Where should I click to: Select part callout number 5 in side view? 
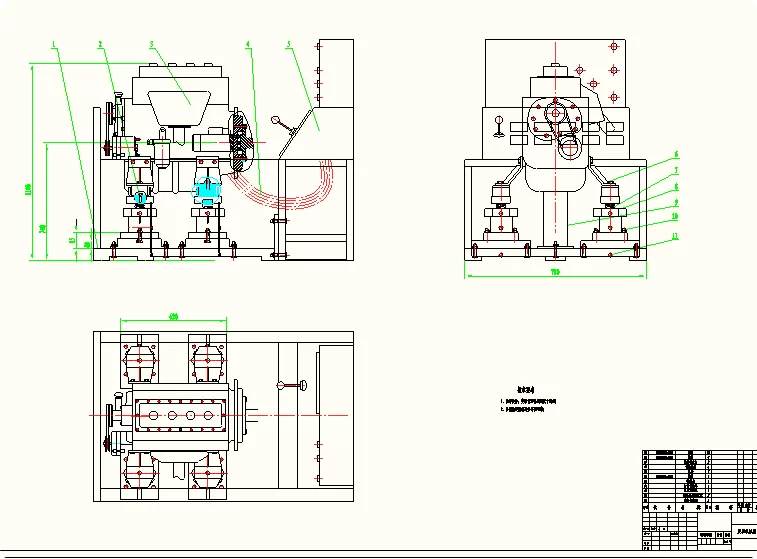point(289,44)
